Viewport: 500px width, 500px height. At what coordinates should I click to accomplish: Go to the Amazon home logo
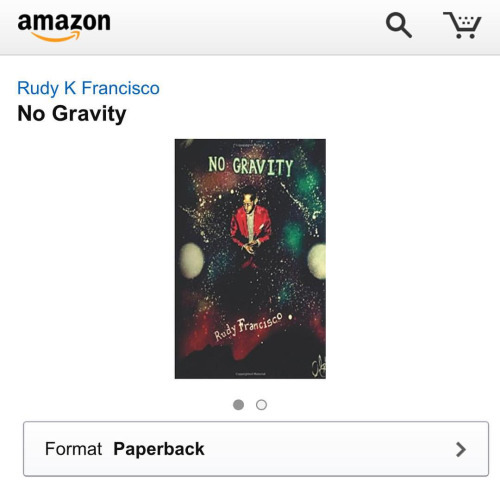(64, 27)
